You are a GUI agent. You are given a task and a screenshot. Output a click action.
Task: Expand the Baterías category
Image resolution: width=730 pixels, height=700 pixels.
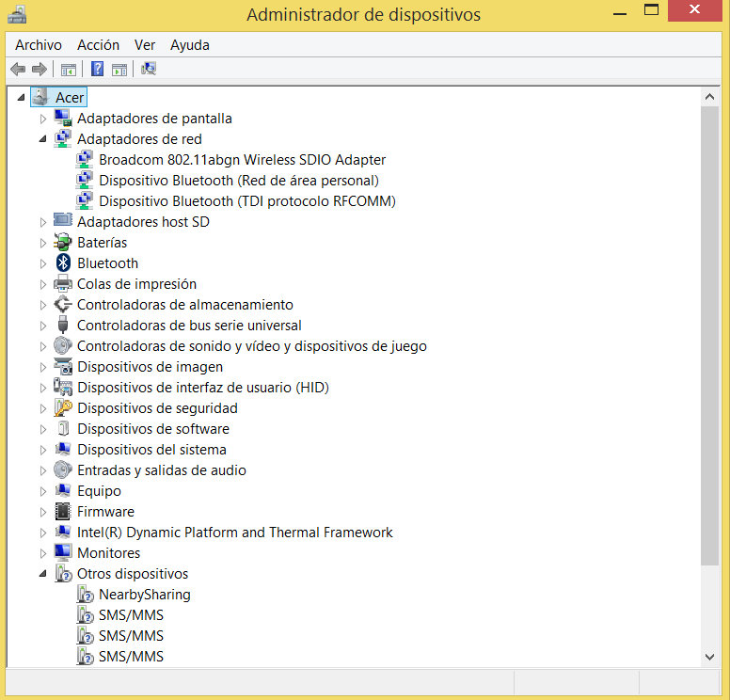43,243
